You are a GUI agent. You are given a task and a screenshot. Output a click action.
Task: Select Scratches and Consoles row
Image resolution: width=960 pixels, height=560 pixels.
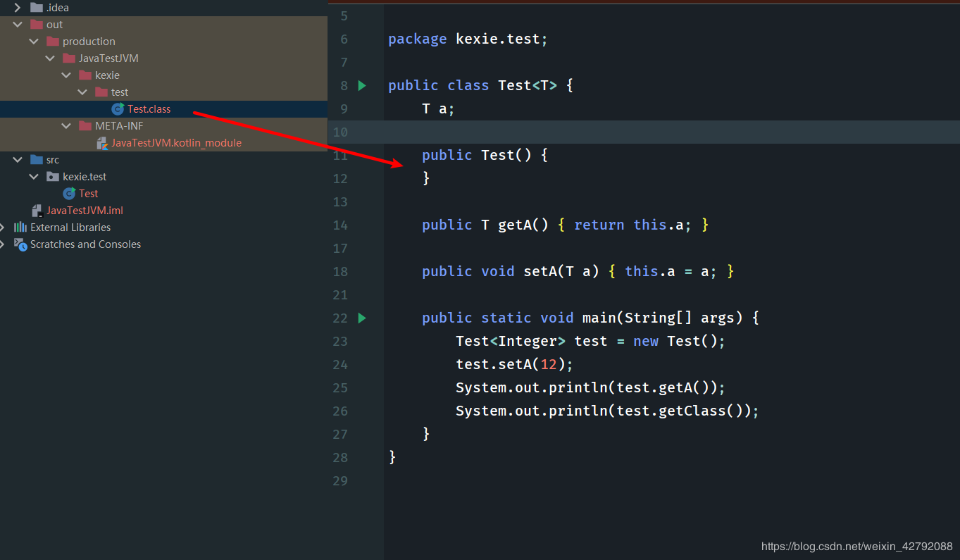163,244
